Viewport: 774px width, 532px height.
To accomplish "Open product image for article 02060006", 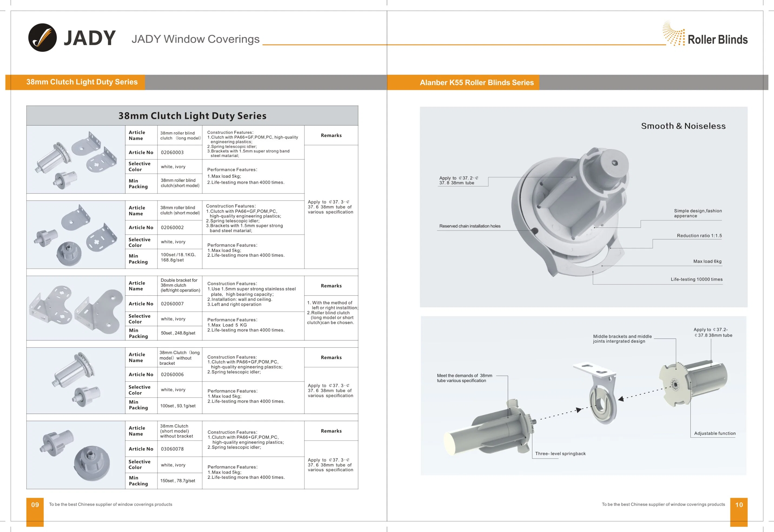I will (76, 381).
